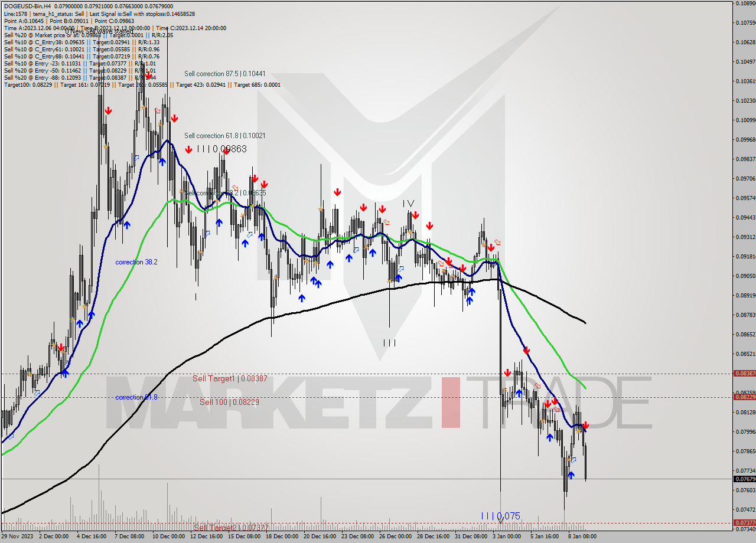Screen dimensions: 756x543
Task: Click the 0.07472 price axis value
Action: pos(745,509)
